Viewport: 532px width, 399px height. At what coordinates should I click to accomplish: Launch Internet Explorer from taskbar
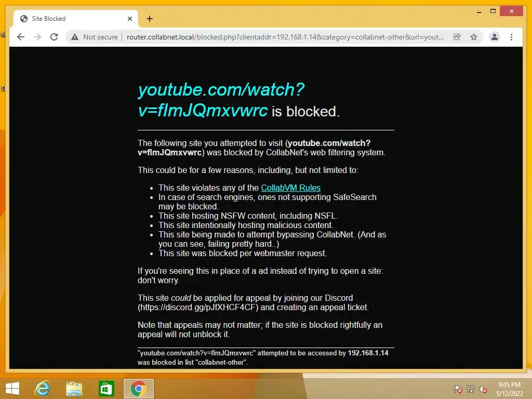(42, 389)
